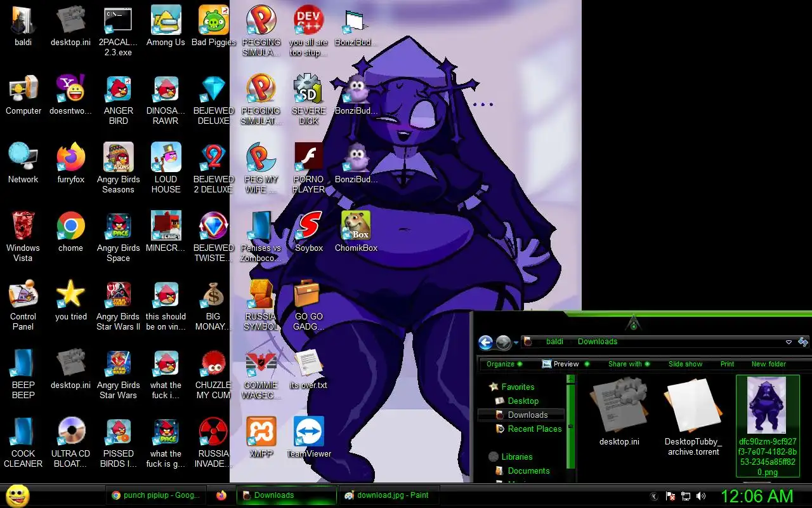Viewport: 812px width, 508px height.
Task: Select the ULTRA CD BLOAT... disc icon
Action: [70, 443]
